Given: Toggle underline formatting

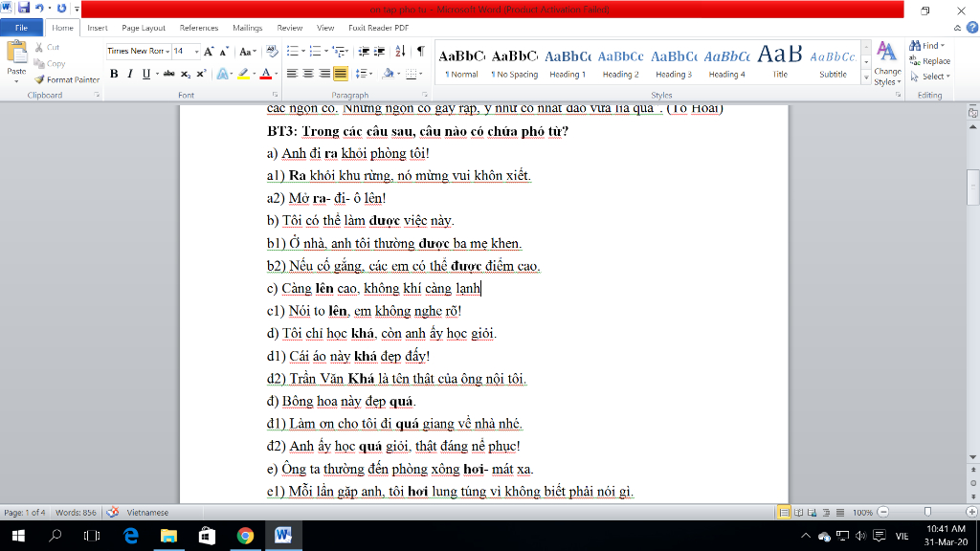Looking at the screenshot, I should coord(145,74).
